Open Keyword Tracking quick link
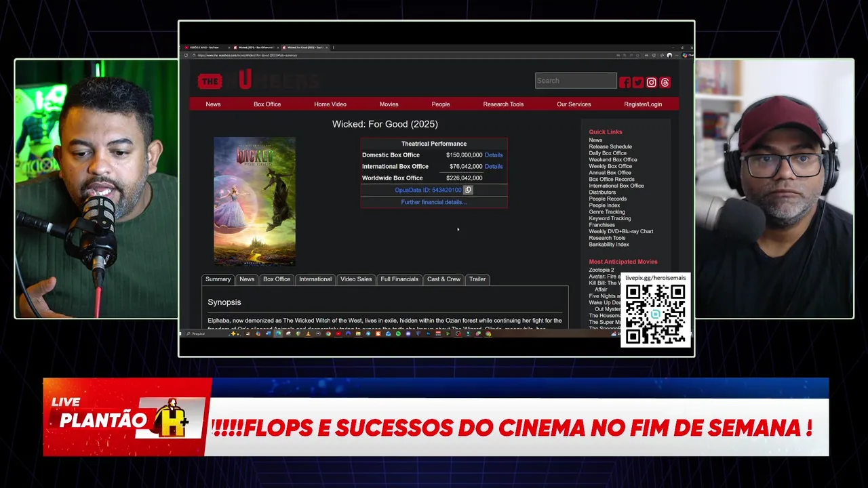The width and height of the screenshot is (868, 488). coord(610,218)
